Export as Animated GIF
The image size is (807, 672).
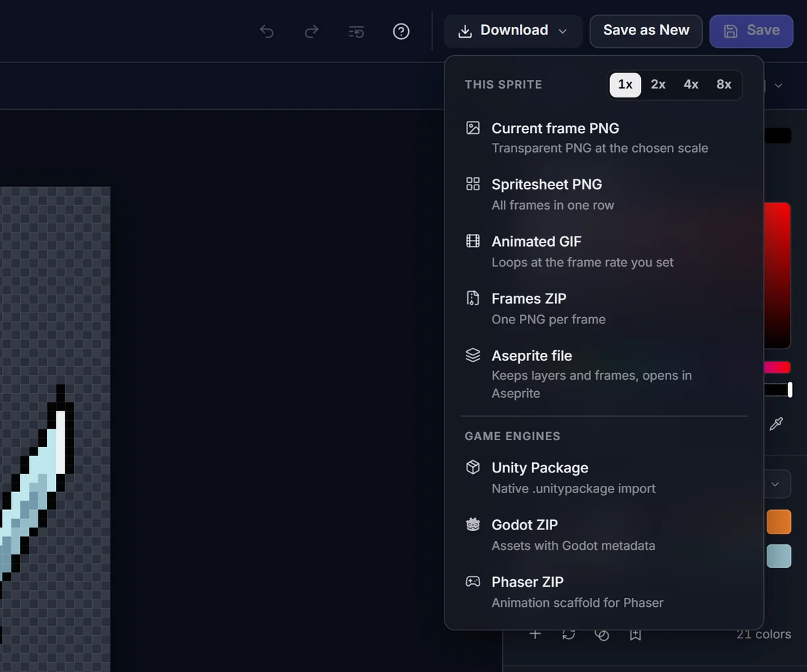604,251
